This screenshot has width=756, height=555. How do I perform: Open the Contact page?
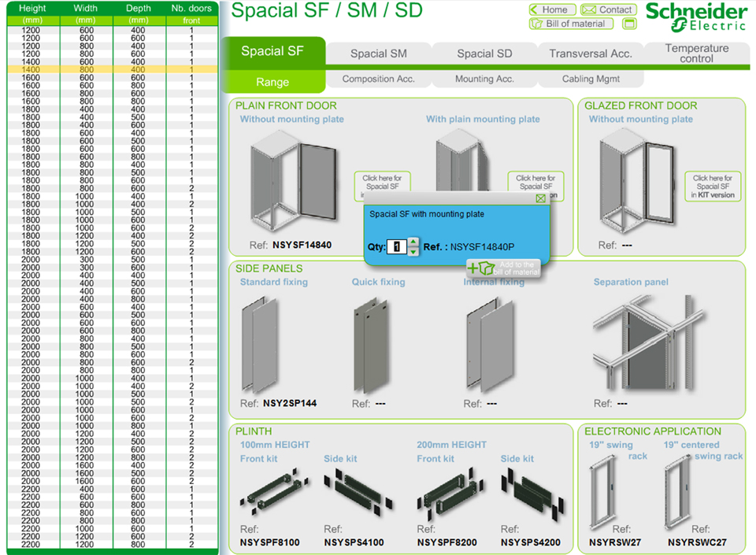[609, 9]
